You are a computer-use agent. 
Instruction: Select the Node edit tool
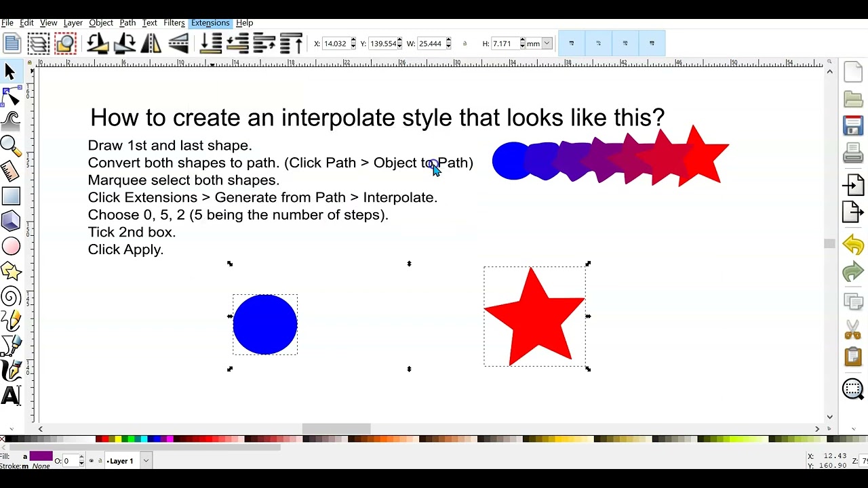(11, 96)
